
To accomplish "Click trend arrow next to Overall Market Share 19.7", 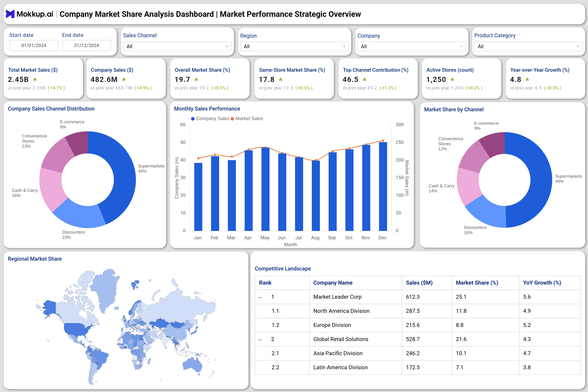I will pyautogui.click(x=196, y=79).
